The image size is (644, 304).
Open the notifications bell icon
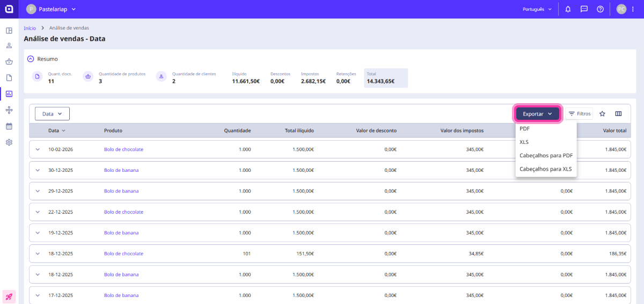coord(568,9)
